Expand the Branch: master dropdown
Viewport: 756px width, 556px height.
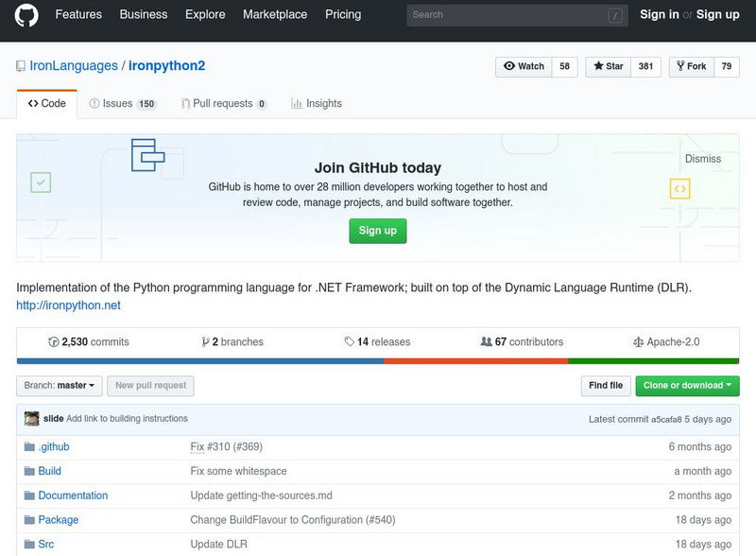click(x=60, y=386)
